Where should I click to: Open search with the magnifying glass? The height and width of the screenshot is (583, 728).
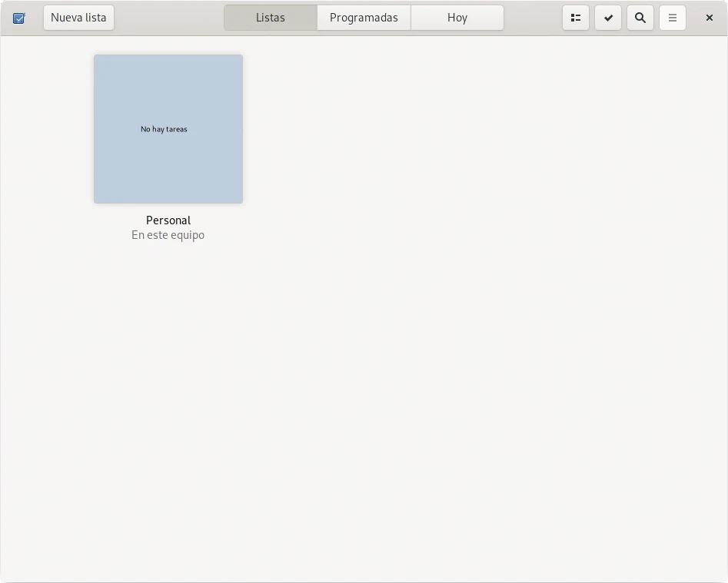point(640,18)
